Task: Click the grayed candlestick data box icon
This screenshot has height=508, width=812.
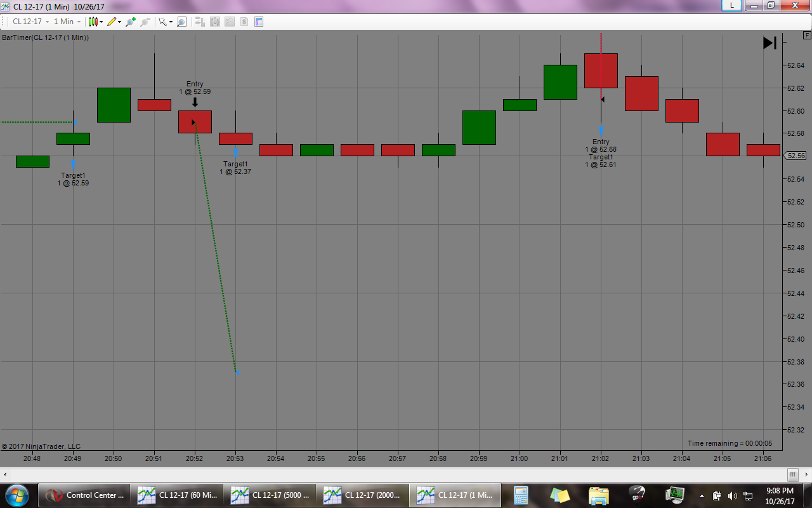Action: click(x=214, y=22)
